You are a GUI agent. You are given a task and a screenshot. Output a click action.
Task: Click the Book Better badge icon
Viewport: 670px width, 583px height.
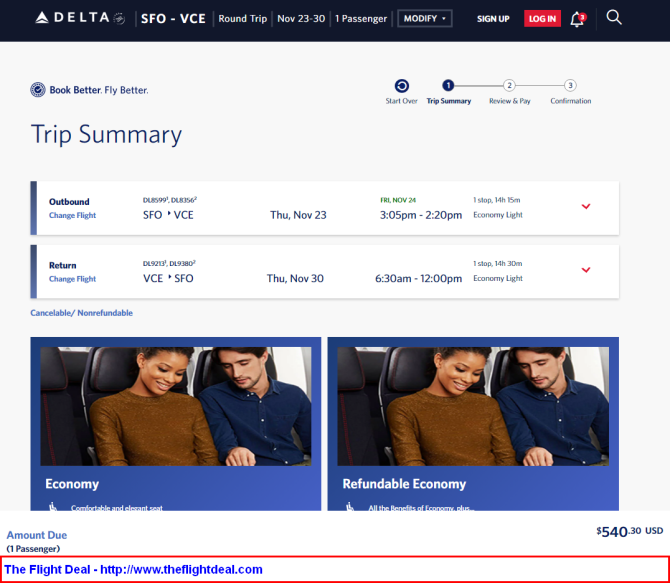click(38, 90)
